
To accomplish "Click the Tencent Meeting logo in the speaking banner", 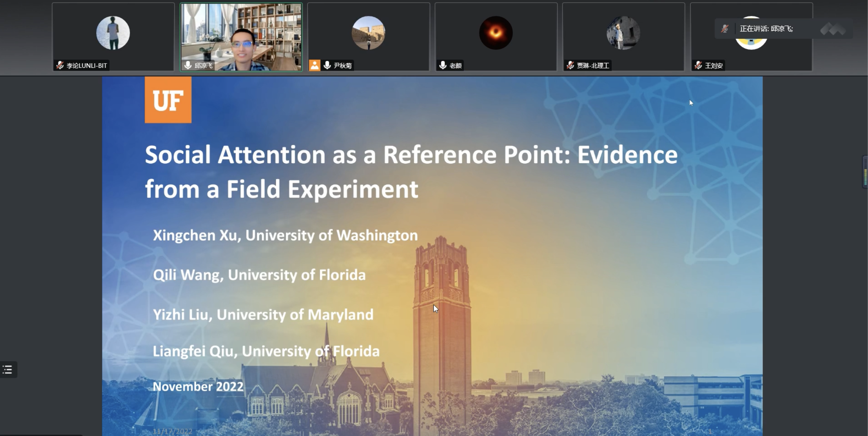I will (833, 29).
